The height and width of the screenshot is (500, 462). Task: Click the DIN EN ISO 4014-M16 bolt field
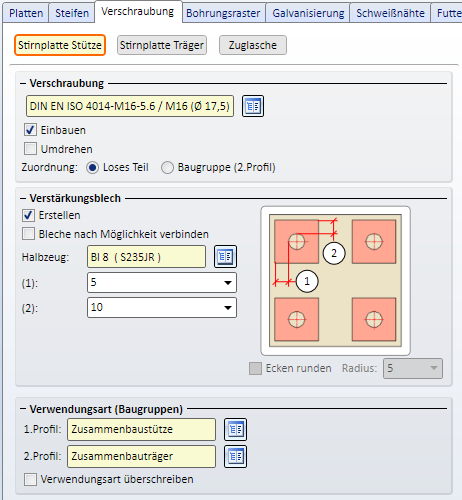tap(130, 106)
